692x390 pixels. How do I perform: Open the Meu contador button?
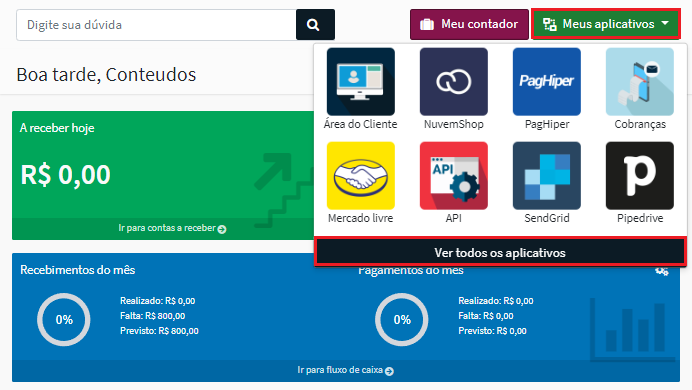pos(469,24)
